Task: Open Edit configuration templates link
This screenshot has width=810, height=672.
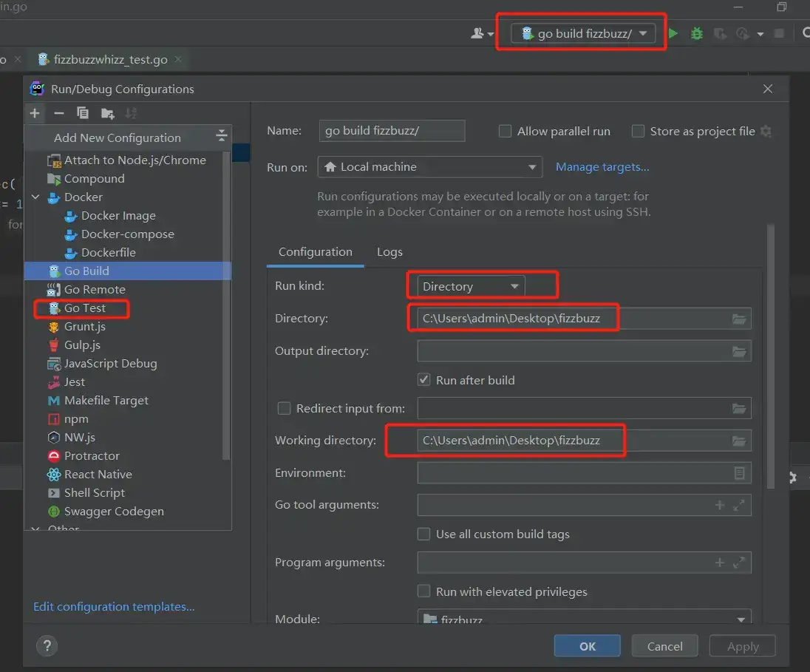Action: 114,606
